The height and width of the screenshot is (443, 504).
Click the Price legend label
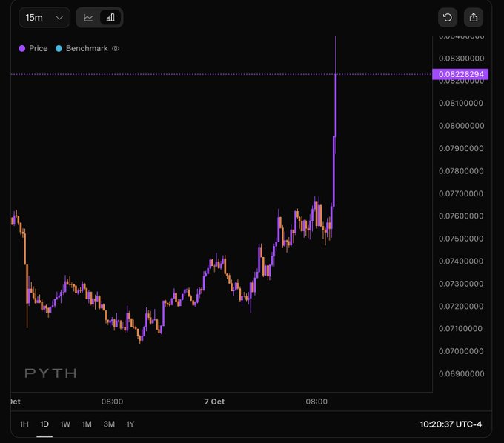[39, 48]
